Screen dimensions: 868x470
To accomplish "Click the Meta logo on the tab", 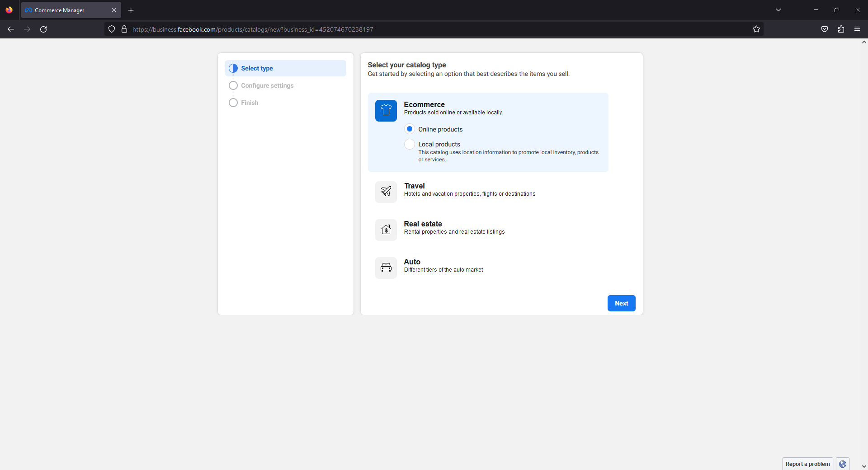I will pos(28,10).
